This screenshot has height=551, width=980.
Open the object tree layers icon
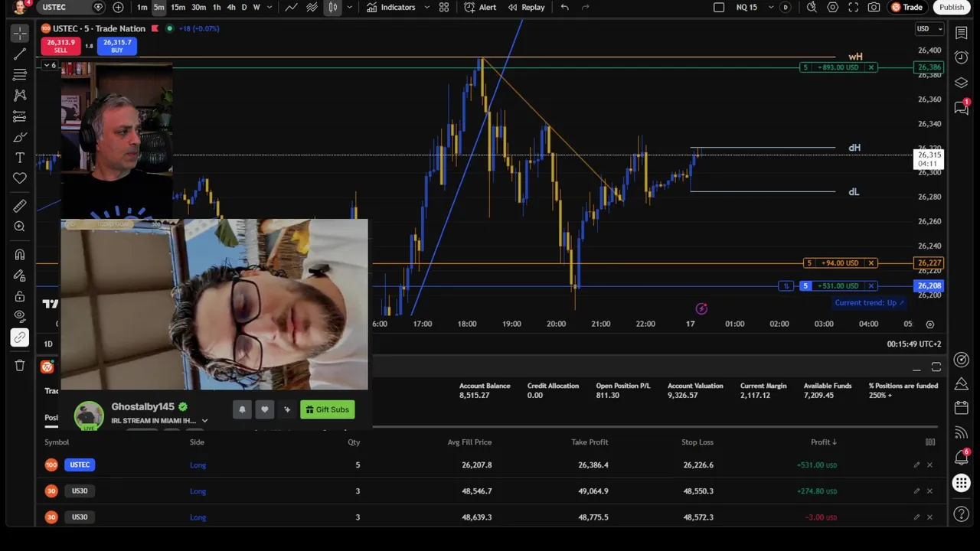(x=962, y=82)
